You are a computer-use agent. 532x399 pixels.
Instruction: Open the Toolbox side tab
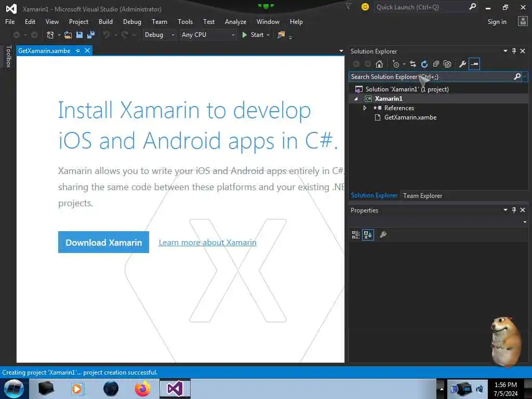[x=9, y=56]
